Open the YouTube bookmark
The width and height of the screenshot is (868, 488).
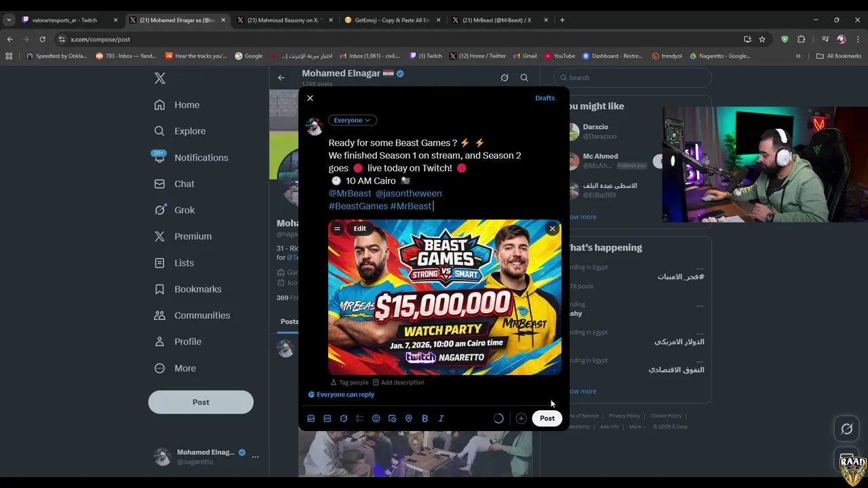559,56
